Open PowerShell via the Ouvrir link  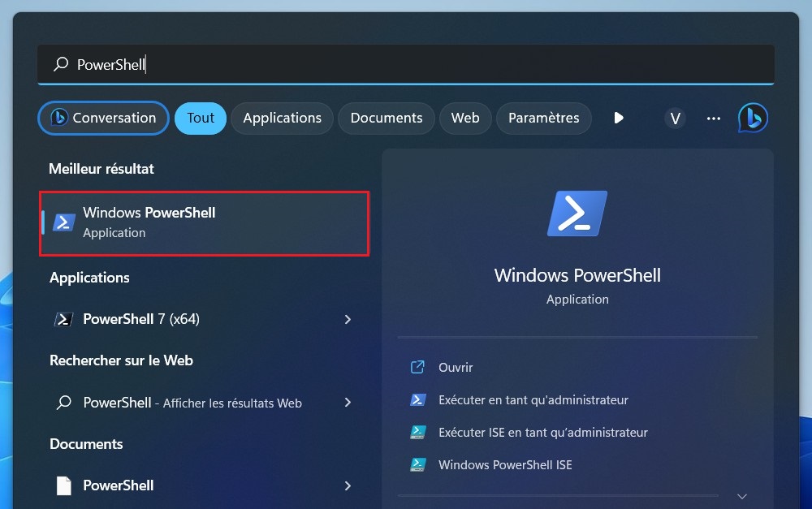[455, 367]
